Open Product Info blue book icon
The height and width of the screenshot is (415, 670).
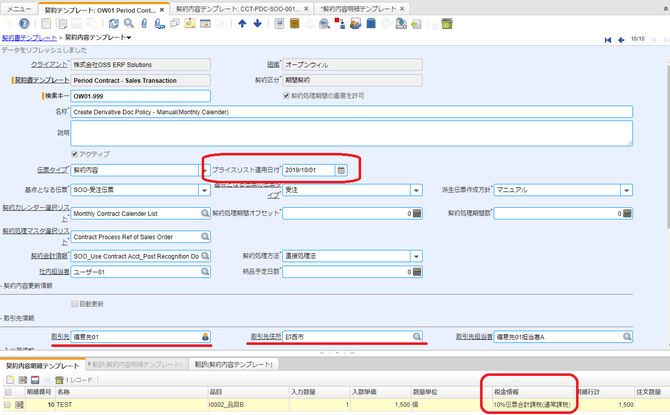[x=371, y=24]
